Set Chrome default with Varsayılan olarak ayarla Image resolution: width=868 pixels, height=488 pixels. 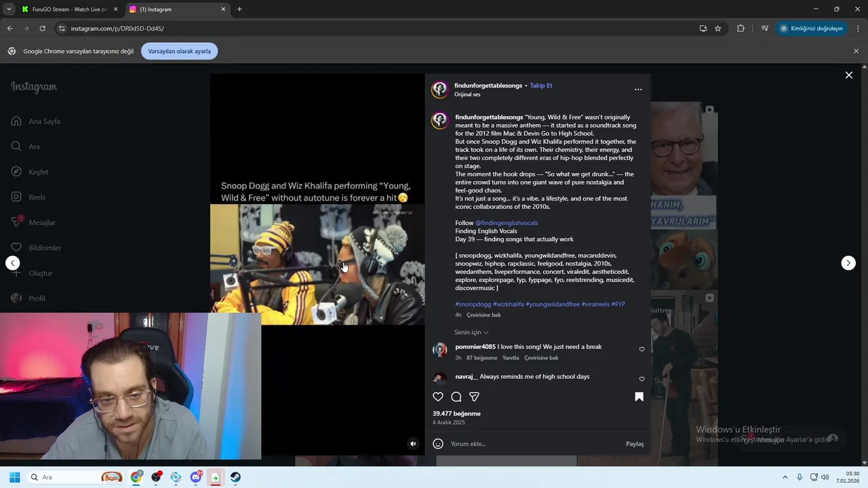(180, 51)
